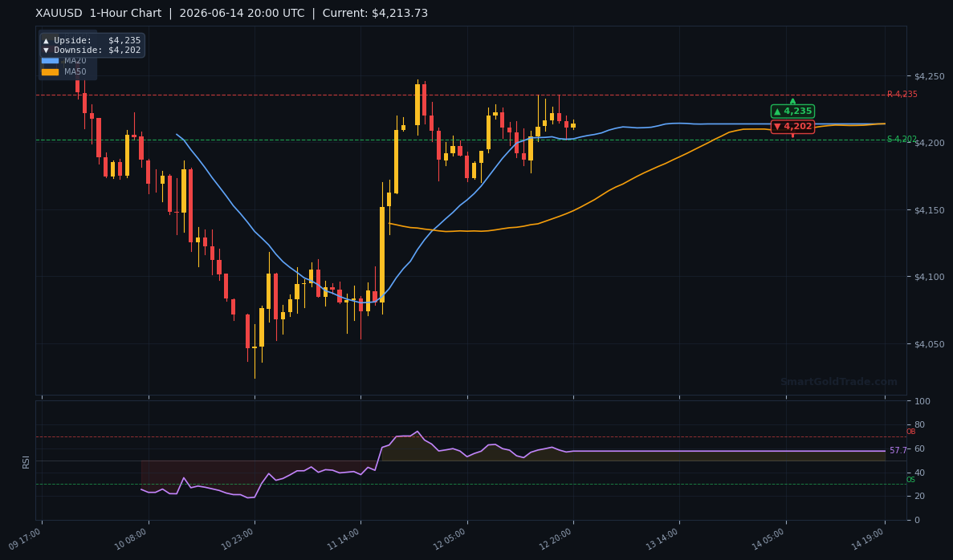Screen dimensions: 953x560
Task: Select the R 4,235 resistance label
Action: [x=902, y=94]
